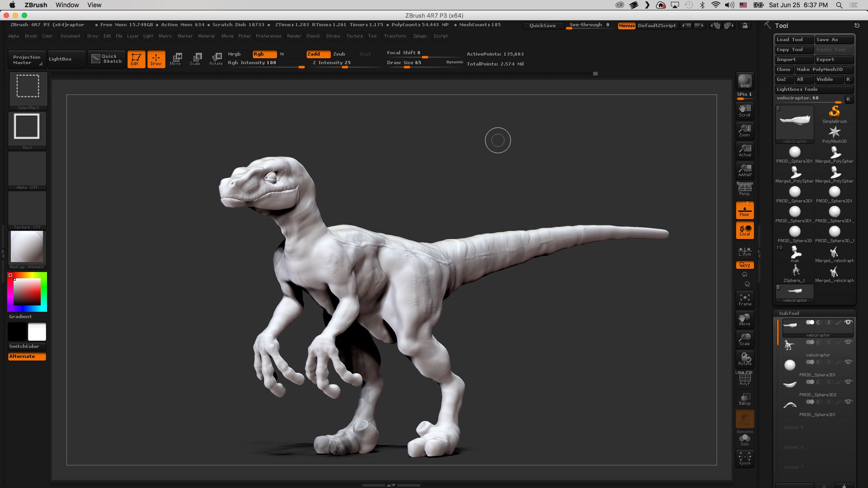The width and height of the screenshot is (868, 488).
Task: Click the Save As button
Action: tap(835, 40)
